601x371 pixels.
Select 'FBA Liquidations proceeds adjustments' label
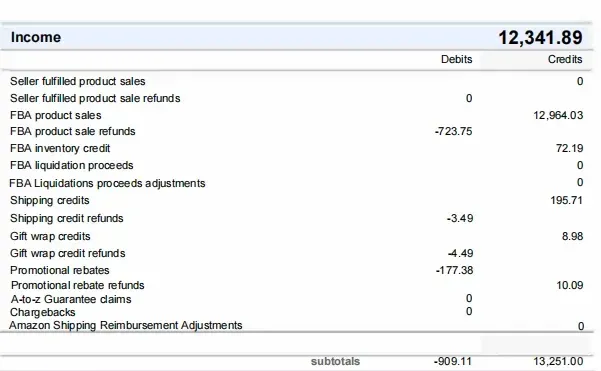pos(107,183)
